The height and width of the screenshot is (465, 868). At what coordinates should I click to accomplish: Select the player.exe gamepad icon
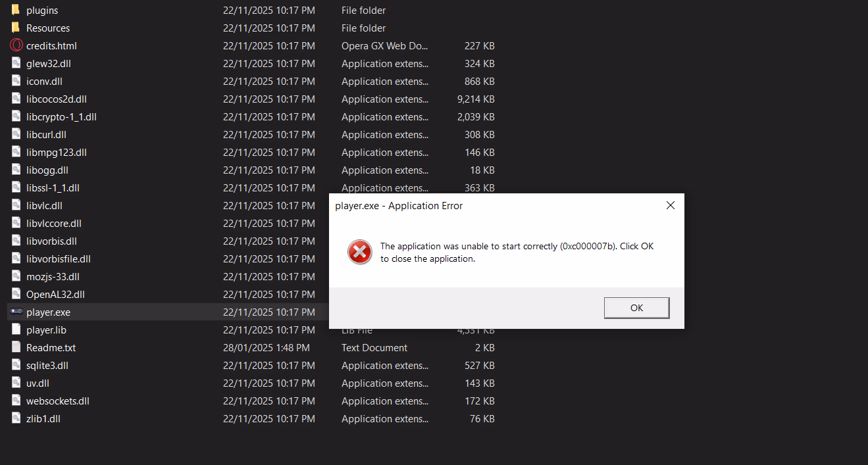point(16,312)
